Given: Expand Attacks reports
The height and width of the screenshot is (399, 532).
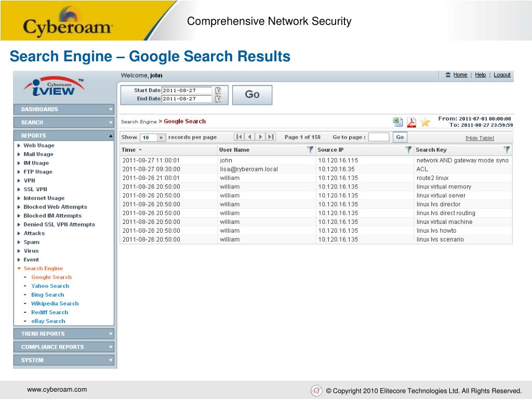Looking at the screenshot, I should (x=34, y=233).
